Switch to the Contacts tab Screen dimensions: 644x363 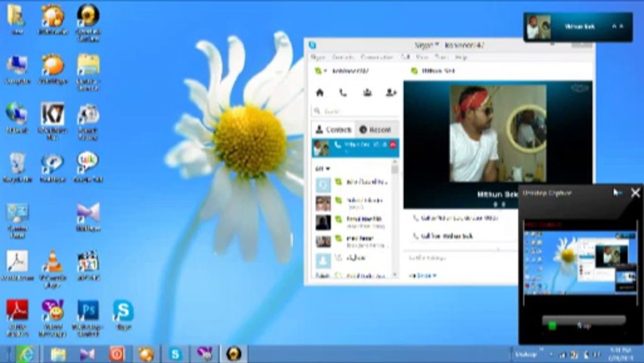pyautogui.click(x=333, y=130)
